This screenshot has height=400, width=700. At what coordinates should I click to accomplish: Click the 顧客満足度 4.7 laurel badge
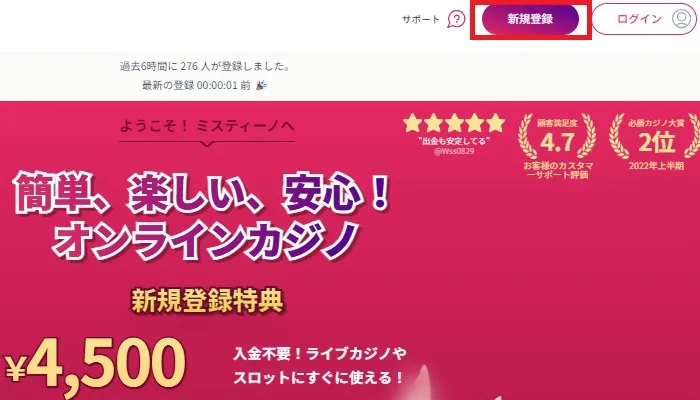point(557,136)
